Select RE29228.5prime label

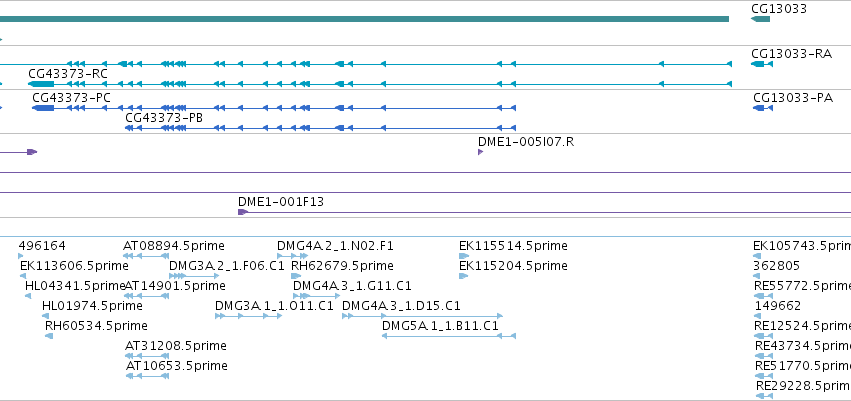[803, 386]
